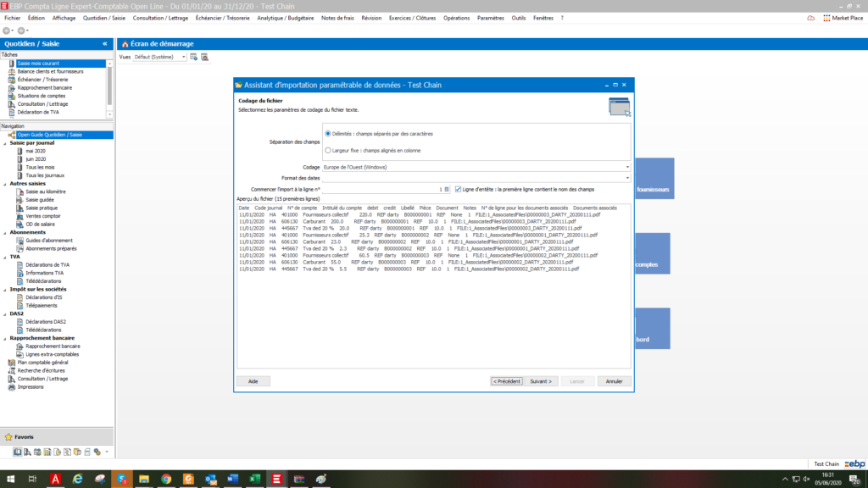Open the Consultation / Lettrage menu

(x=160, y=19)
